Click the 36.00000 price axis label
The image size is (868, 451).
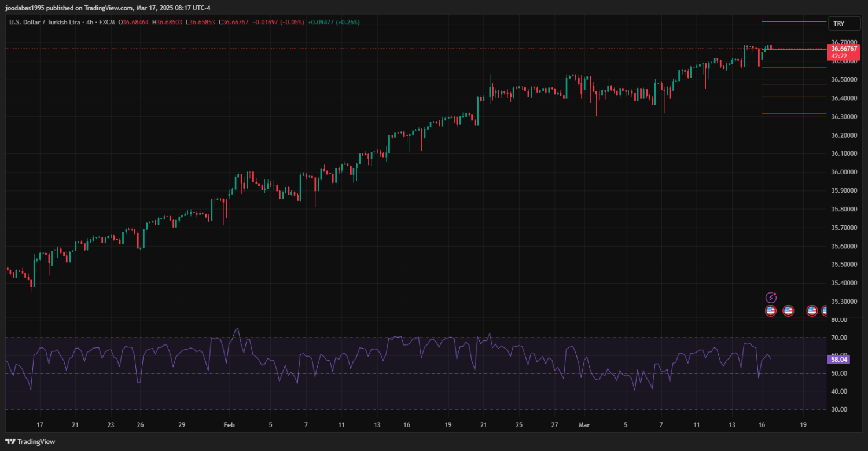(844, 172)
